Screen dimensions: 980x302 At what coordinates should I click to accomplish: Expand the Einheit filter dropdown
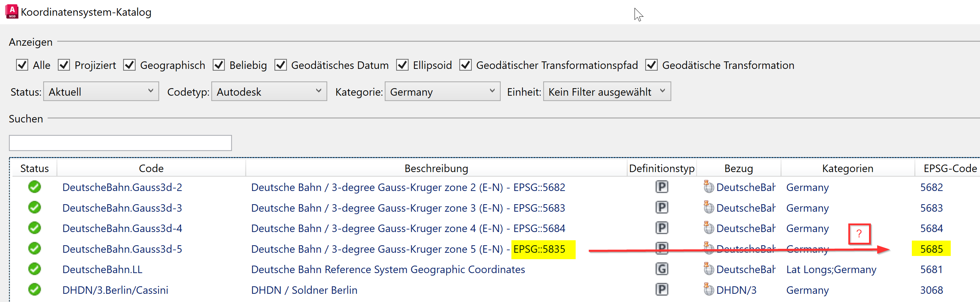point(606,91)
